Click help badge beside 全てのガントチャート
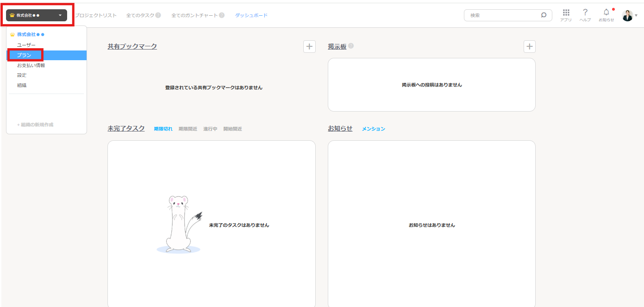Image resolution: width=644 pixels, height=307 pixels. [222, 15]
